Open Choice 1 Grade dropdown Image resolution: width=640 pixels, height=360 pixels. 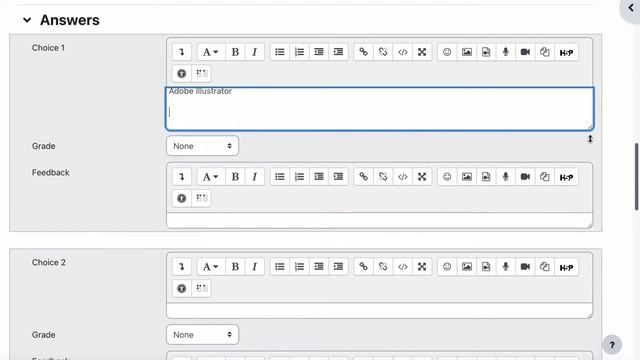tap(202, 146)
